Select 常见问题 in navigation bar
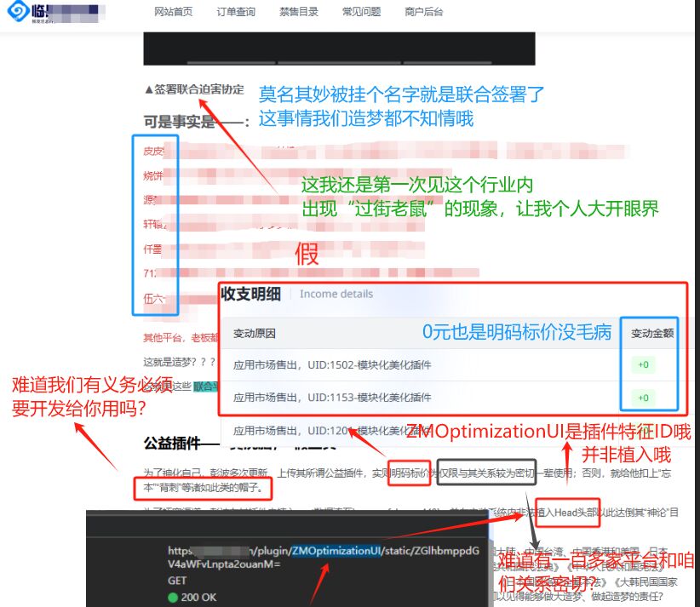Viewport: 700px width, 607px height. [x=361, y=12]
